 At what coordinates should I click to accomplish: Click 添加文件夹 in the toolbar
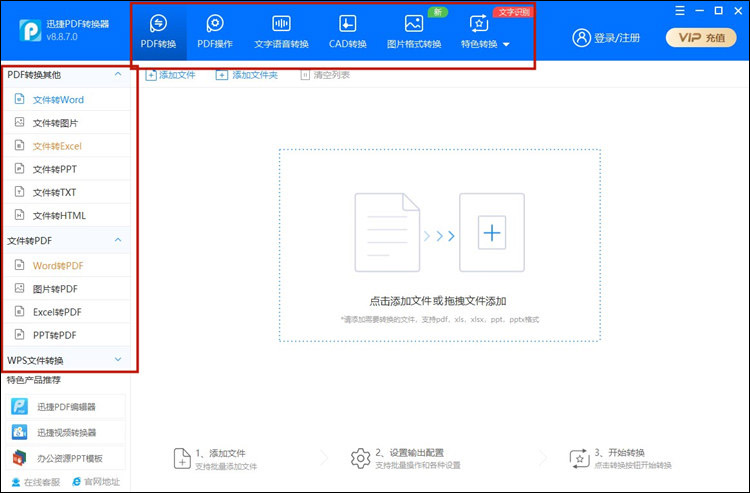(247, 75)
